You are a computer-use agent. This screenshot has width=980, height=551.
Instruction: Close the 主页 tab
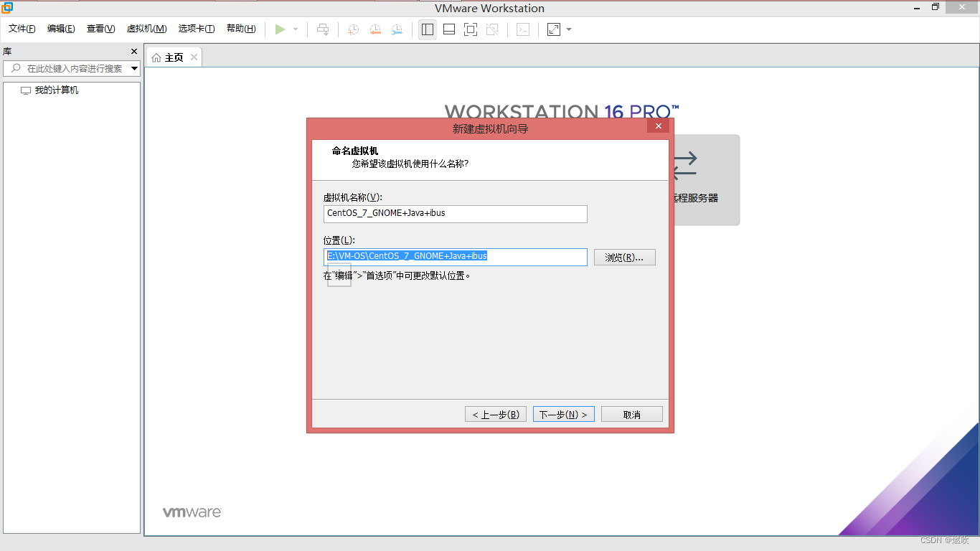click(194, 57)
